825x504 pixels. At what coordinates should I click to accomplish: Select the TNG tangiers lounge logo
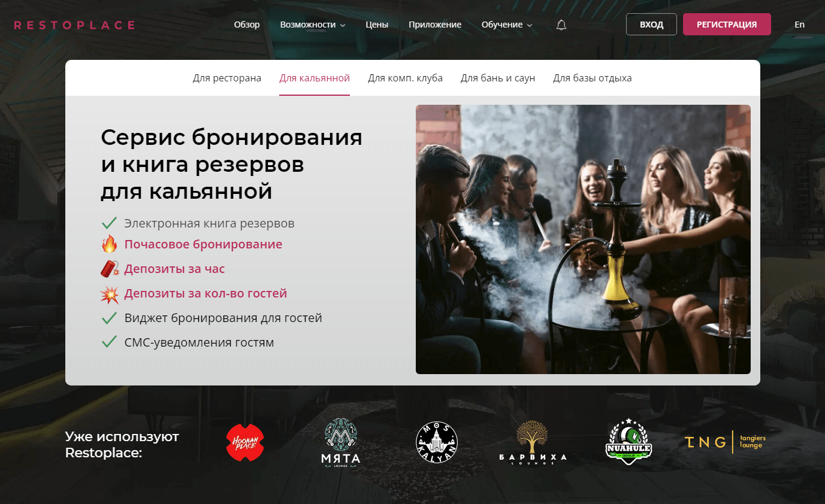click(724, 442)
